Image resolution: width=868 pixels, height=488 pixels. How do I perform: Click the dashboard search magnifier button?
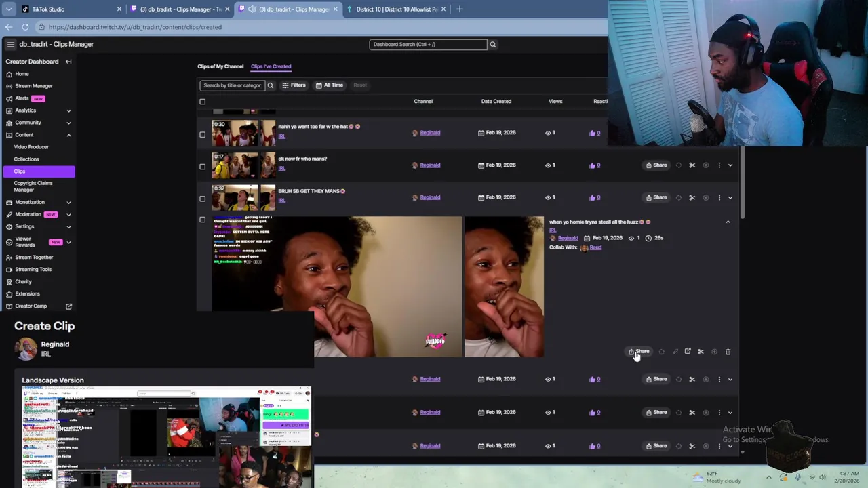pos(493,45)
